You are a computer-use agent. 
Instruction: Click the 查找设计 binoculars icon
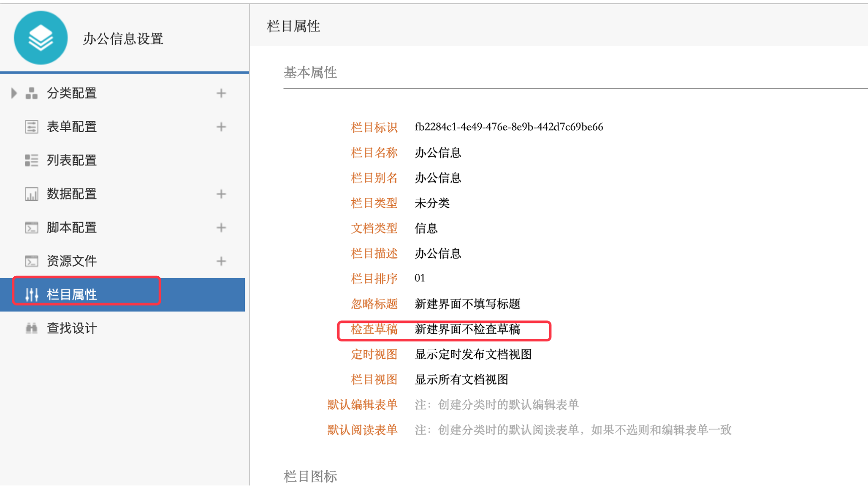[x=32, y=328]
